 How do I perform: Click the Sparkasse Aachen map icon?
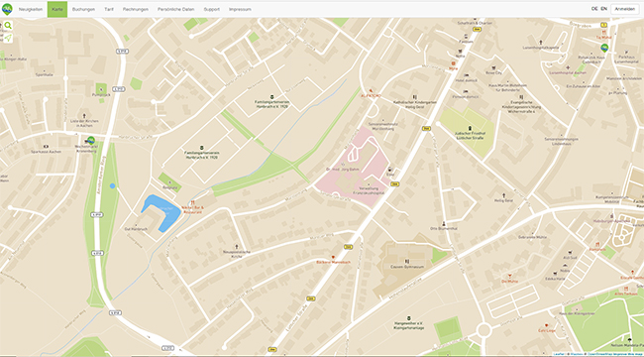pos(46,146)
